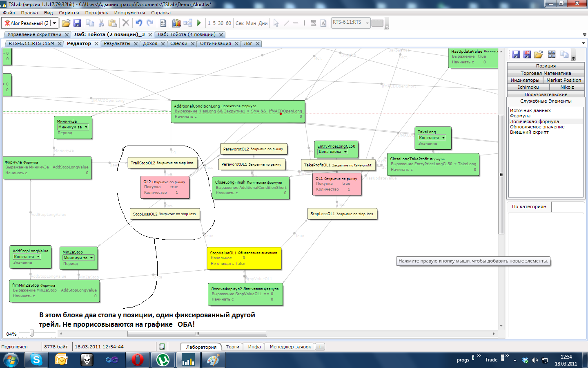This screenshot has height=368, width=588.
Task: Select Логическая формула in the elements list
Action: pos(534,121)
